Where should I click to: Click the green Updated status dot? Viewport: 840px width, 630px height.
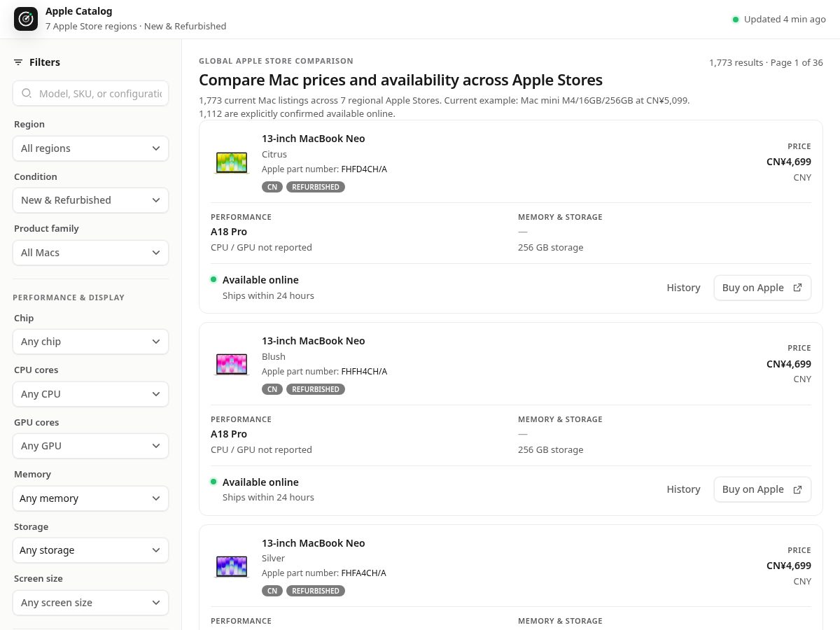tap(736, 20)
